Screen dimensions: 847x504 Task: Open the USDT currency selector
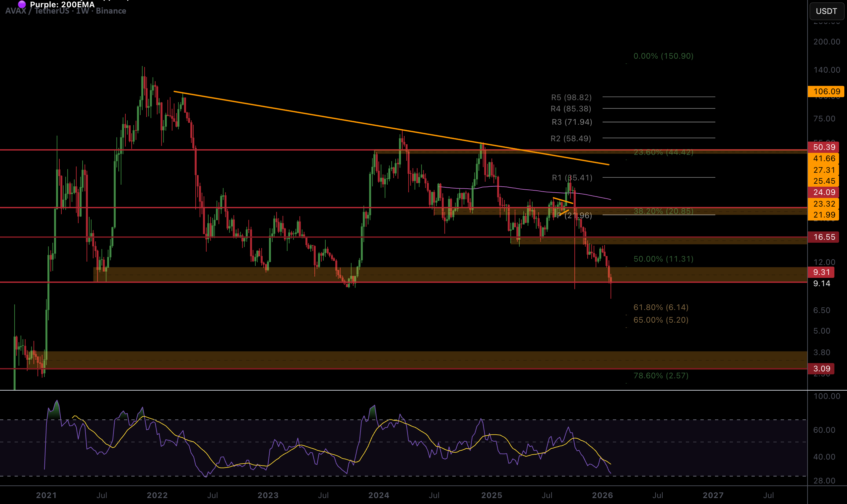pos(826,11)
